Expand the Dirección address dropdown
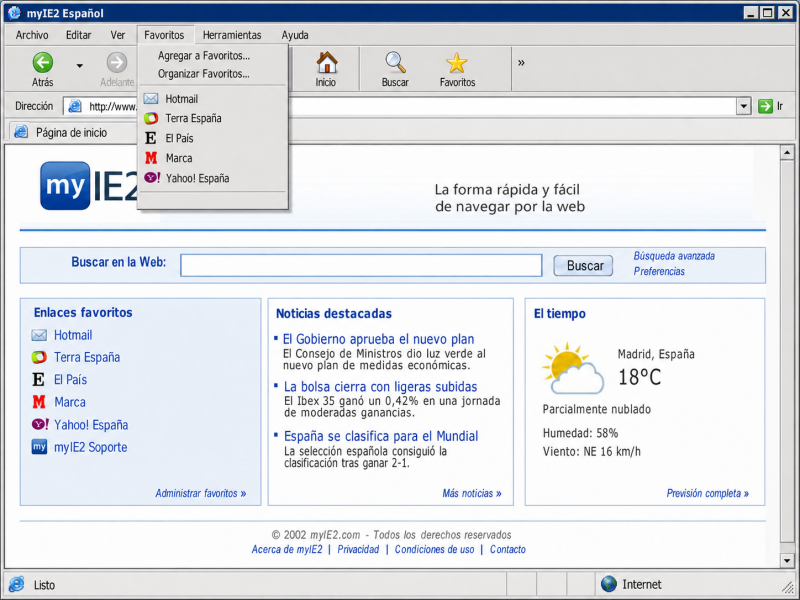800x600 pixels. point(743,106)
